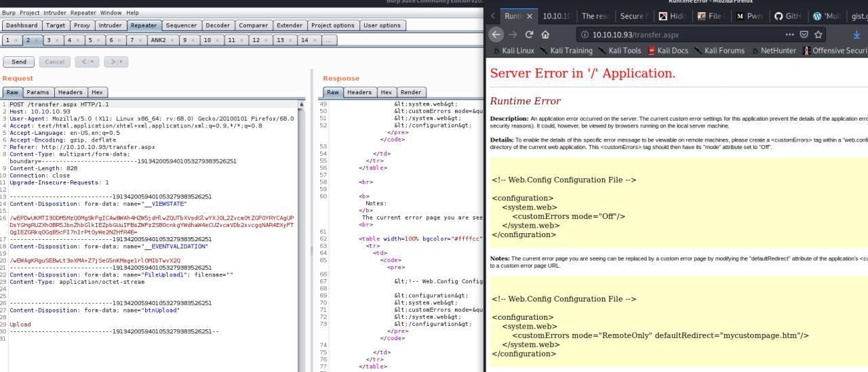The width and height of the screenshot is (868, 372).
Task: Open the extra Repeater tabs ellipsis
Action: tap(329, 40)
